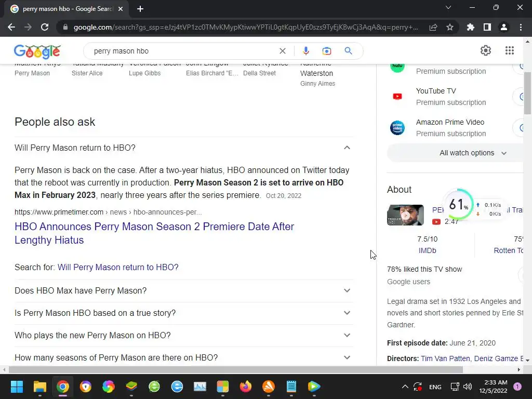Select the 'perry mason hbo' browser tab
This screenshot has width=532, height=399.
tap(66, 9)
